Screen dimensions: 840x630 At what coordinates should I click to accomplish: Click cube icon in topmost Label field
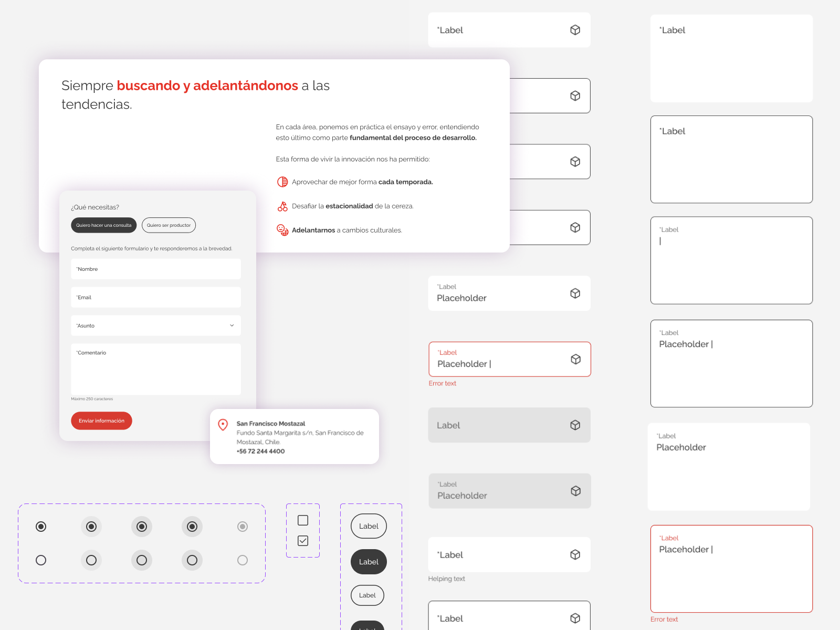click(x=575, y=30)
